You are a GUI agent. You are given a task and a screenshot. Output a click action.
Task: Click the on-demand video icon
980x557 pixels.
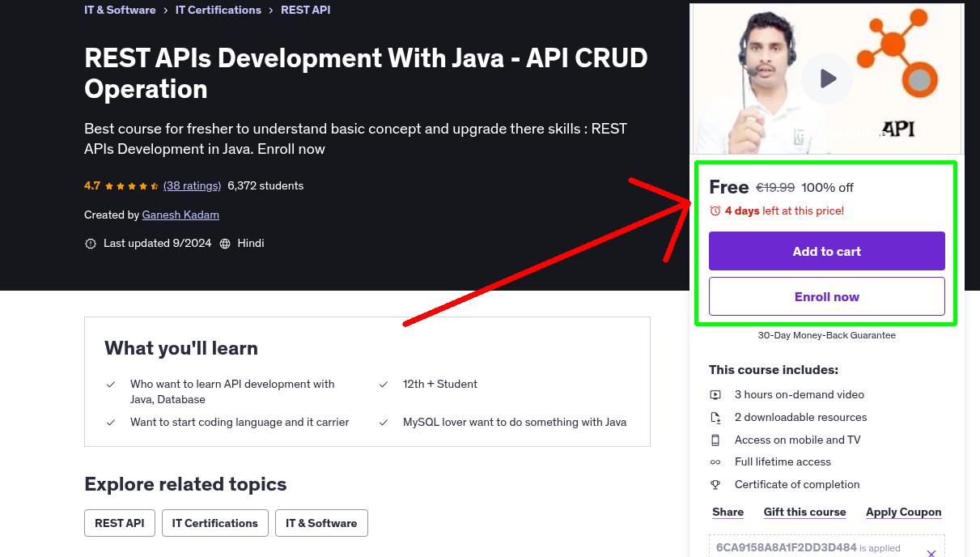point(715,394)
